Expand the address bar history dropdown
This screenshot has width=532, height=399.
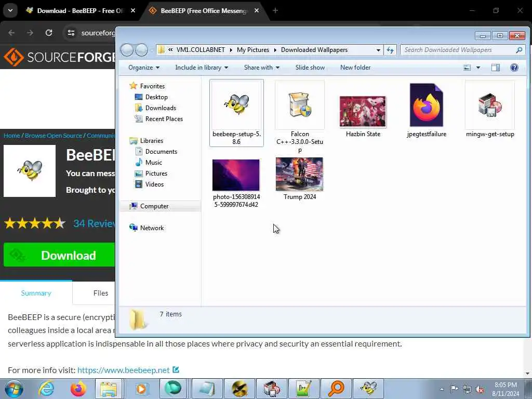[378, 50]
